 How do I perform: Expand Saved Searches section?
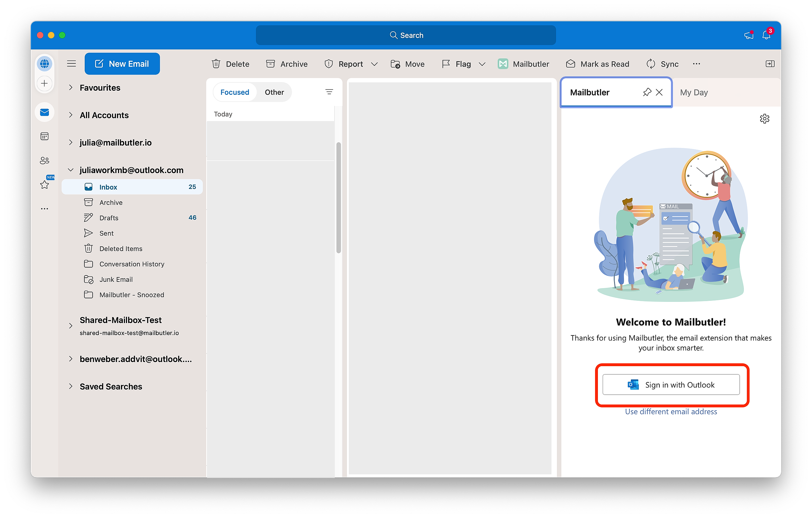[x=70, y=386]
